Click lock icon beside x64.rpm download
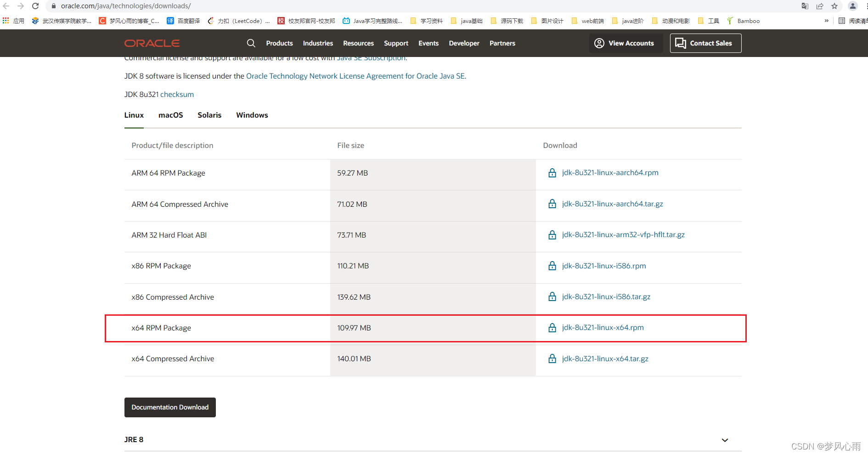 (552, 328)
